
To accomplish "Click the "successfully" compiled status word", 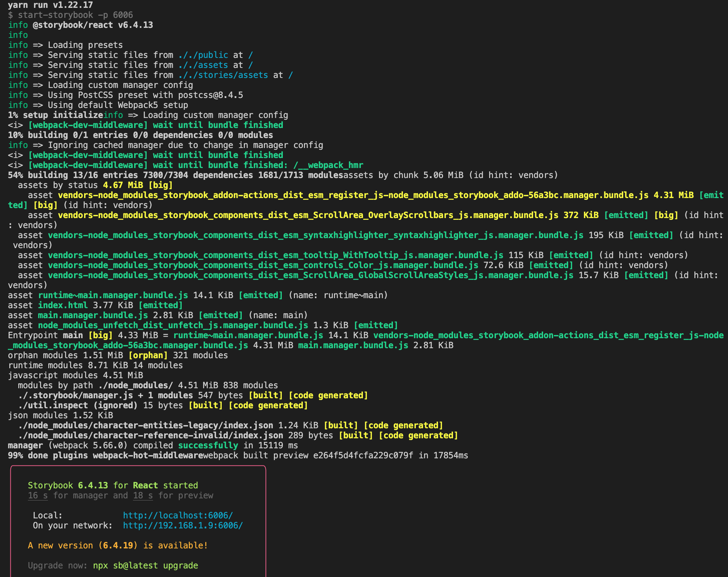I will [208, 445].
